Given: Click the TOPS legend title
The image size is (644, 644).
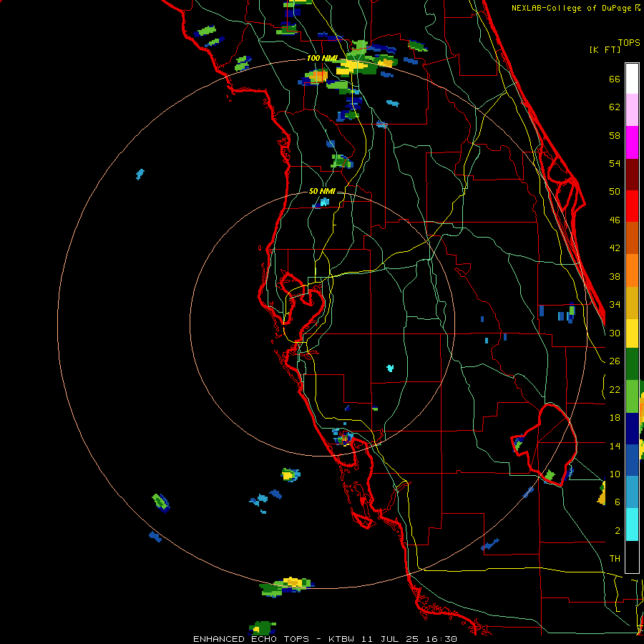Looking at the screenshot, I should point(629,42).
